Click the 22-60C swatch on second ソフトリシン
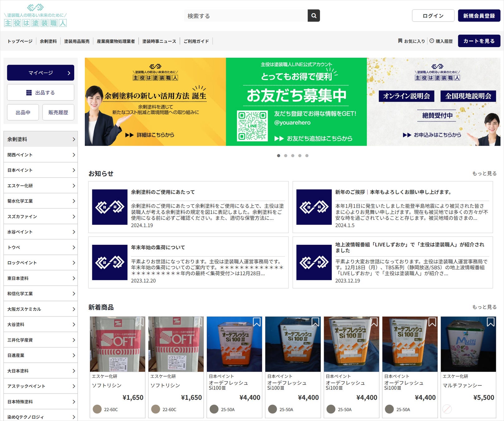The width and height of the screenshot is (504, 421). [x=156, y=409]
